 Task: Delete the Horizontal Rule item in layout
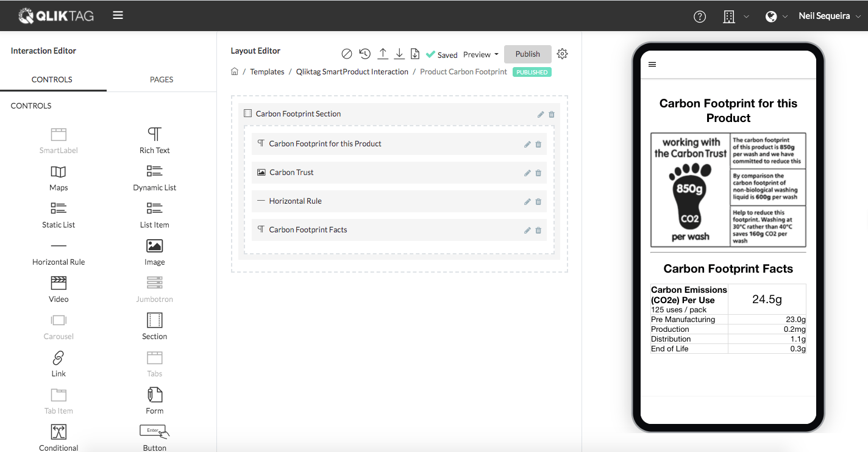538,201
